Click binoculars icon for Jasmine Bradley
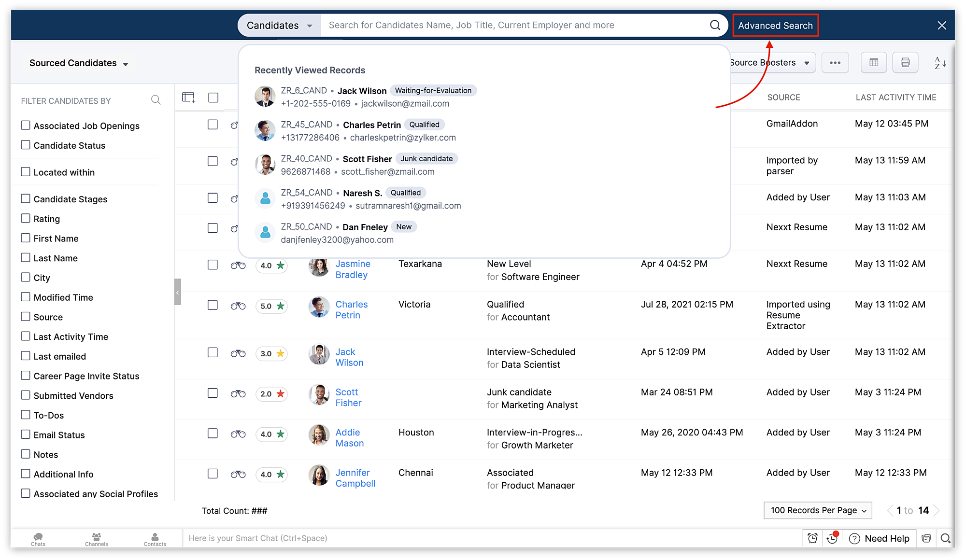 [238, 266]
